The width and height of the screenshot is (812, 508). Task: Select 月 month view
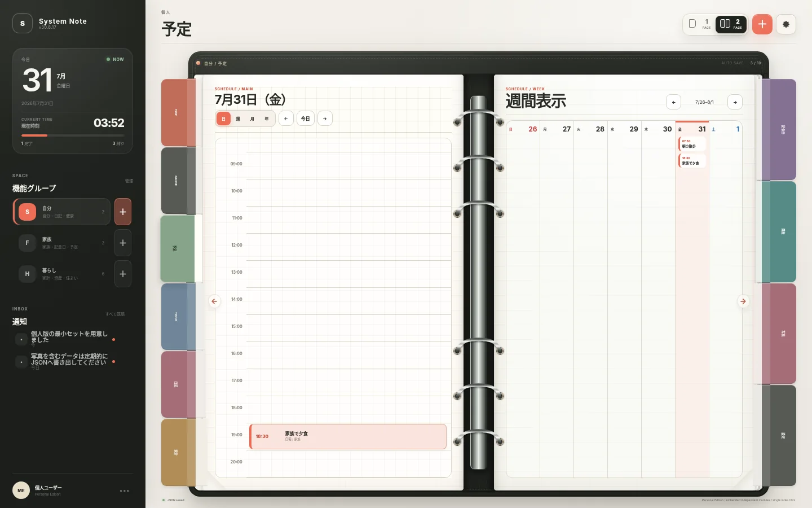(252, 119)
